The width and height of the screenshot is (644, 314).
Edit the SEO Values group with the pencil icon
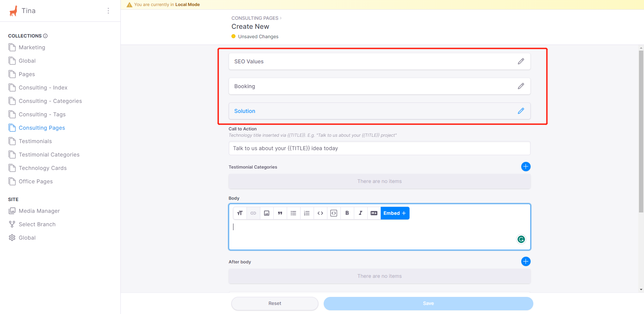521,61
